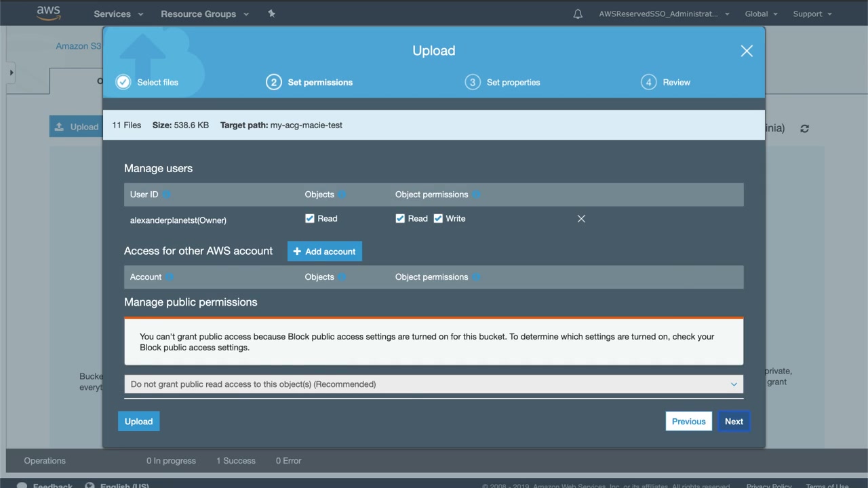
Task: Click the 0 In progress status
Action: (x=171, y=461)
